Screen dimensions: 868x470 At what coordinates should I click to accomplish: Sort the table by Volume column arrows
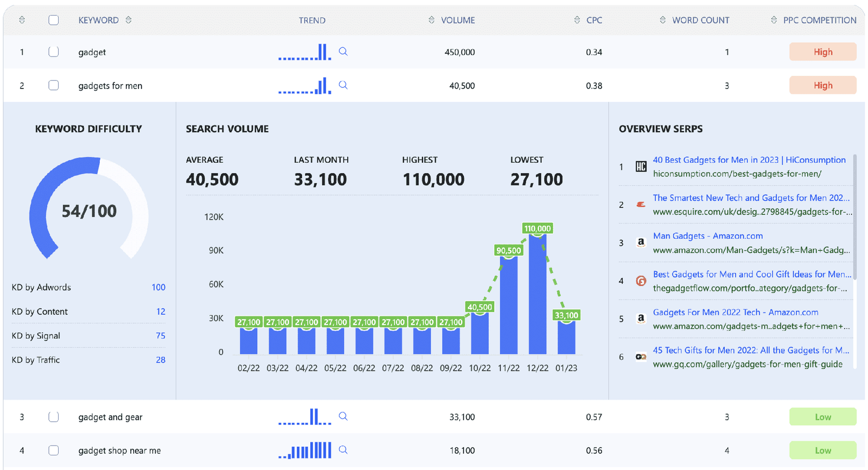tap(431, 20)
